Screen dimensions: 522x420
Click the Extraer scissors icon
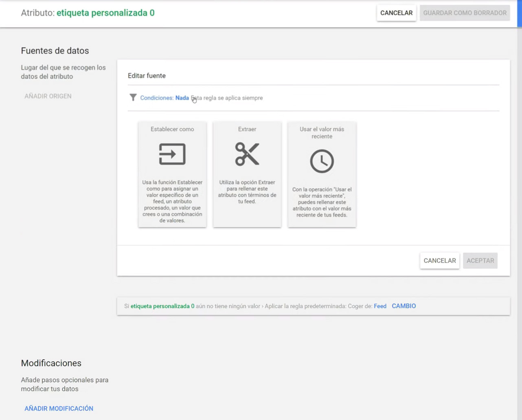click(x=247, y=154)
